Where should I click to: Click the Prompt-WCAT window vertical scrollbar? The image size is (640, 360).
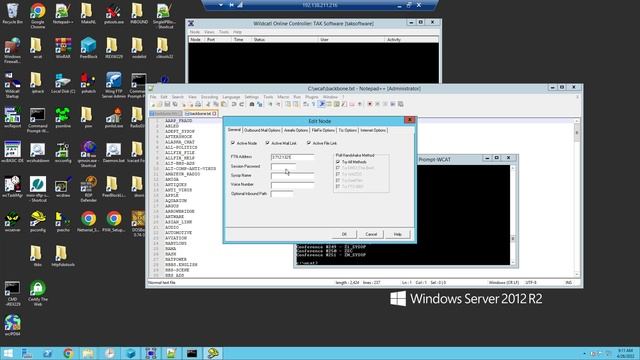click(513, 215)
